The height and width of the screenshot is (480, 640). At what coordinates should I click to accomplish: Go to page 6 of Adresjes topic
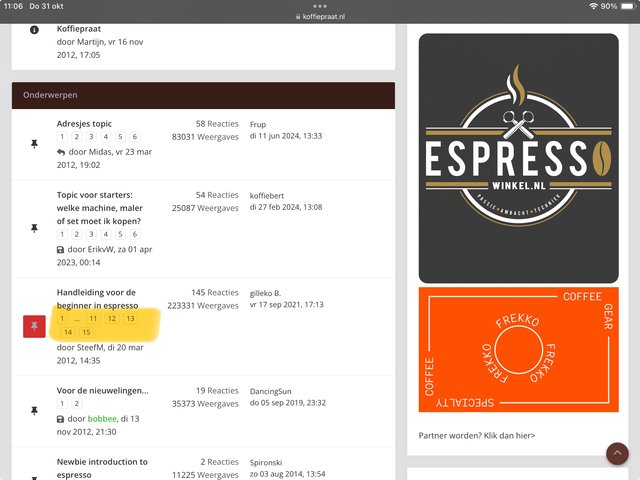135,137
